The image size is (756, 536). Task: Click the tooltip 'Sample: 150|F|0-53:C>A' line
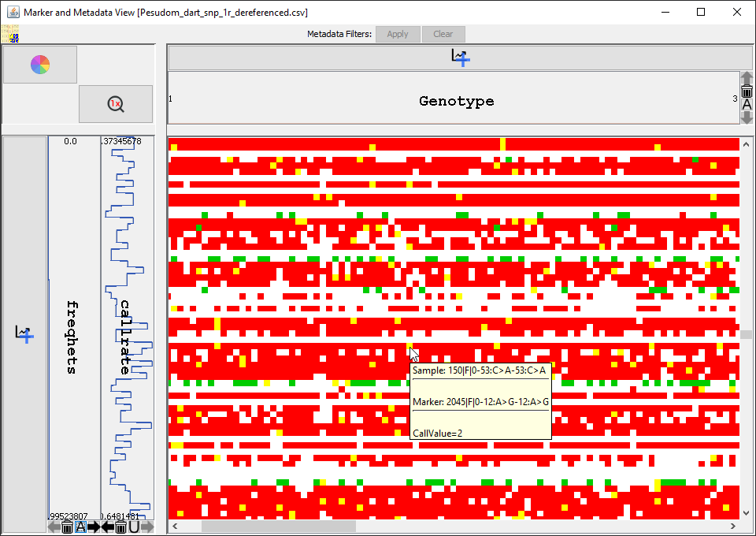pyautogui.click(x=480, y=370)
